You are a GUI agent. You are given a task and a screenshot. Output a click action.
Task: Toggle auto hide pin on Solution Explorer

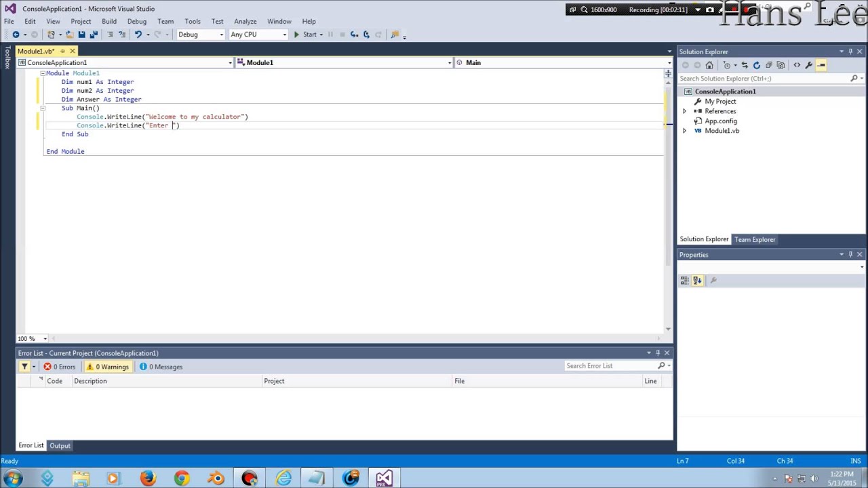850,52
